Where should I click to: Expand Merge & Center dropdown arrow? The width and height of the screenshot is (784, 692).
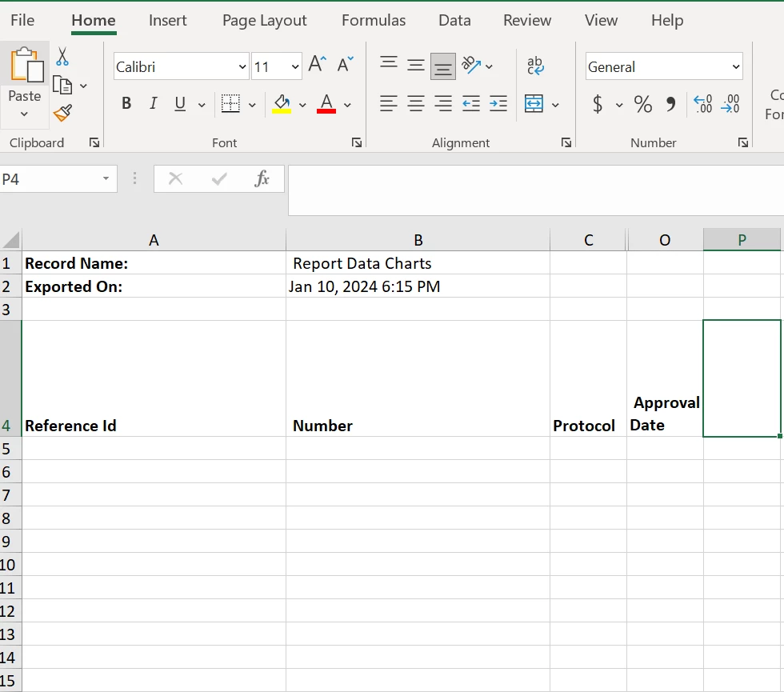point(555,105)
